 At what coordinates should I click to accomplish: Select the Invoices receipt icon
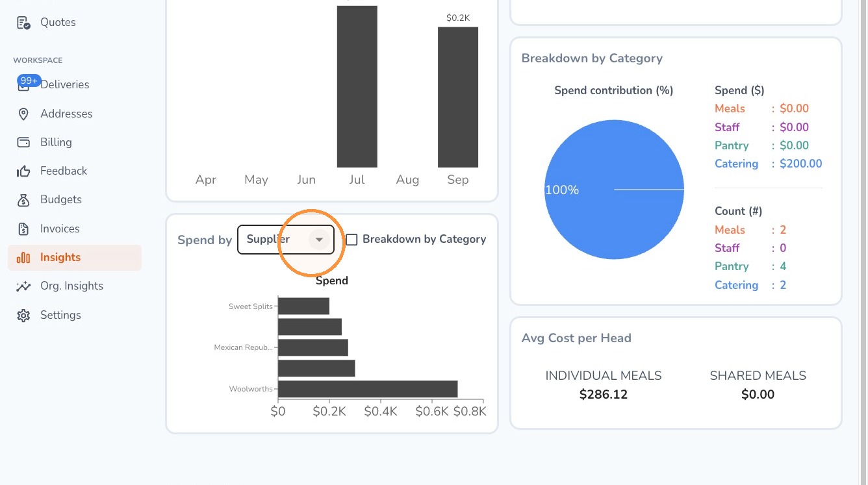point(23,229)
